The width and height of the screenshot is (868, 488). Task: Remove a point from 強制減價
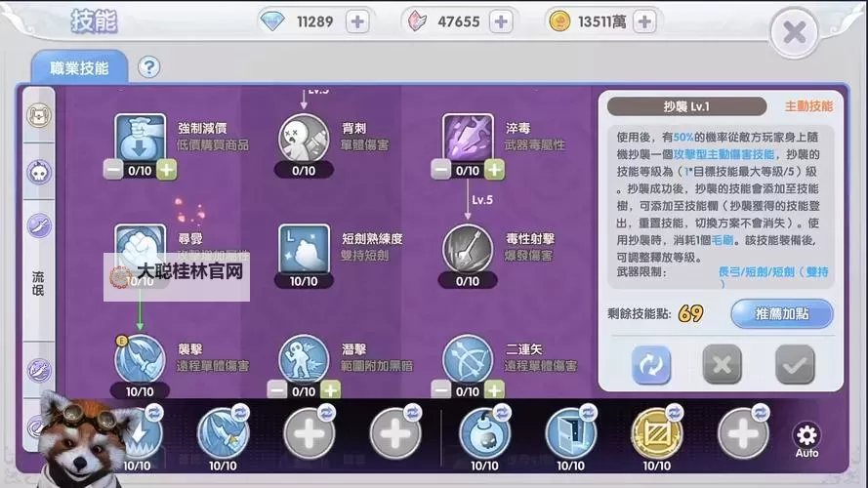[113, 170]
